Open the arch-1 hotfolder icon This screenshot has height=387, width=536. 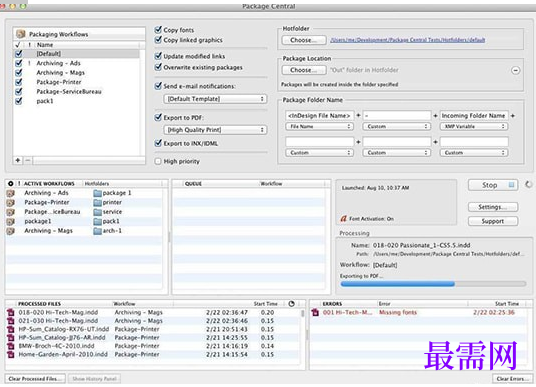97,231
